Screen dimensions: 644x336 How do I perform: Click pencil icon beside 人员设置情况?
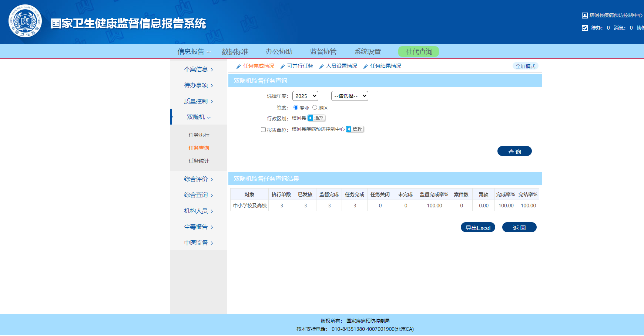[322, 67]
